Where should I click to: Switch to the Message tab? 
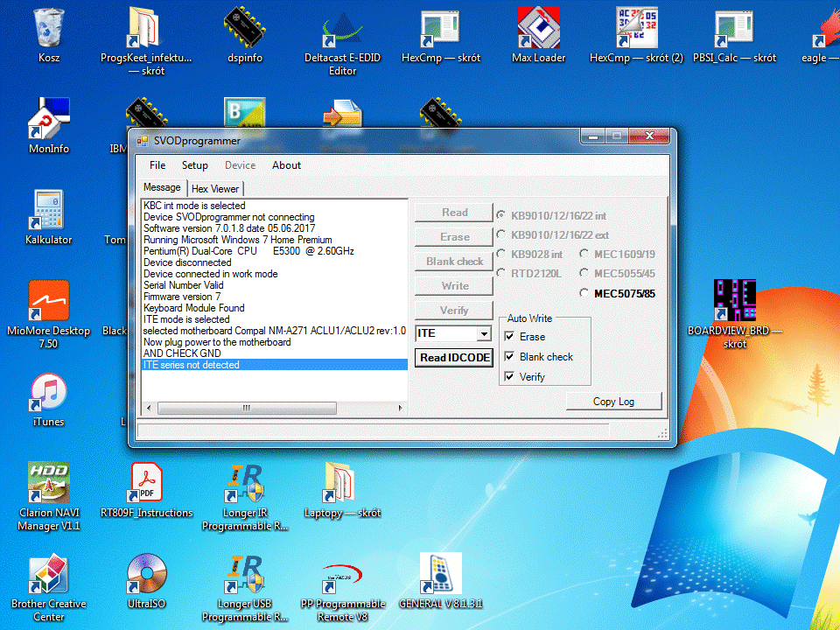pyautogui.click(x=163, y=187)
